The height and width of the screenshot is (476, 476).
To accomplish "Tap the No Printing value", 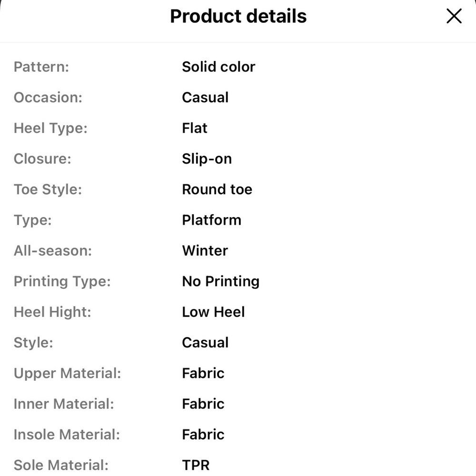I will pos(221,281).
